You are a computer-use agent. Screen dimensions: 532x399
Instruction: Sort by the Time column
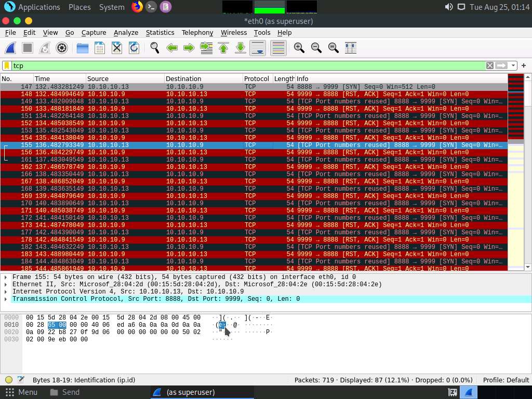point(59,79)
